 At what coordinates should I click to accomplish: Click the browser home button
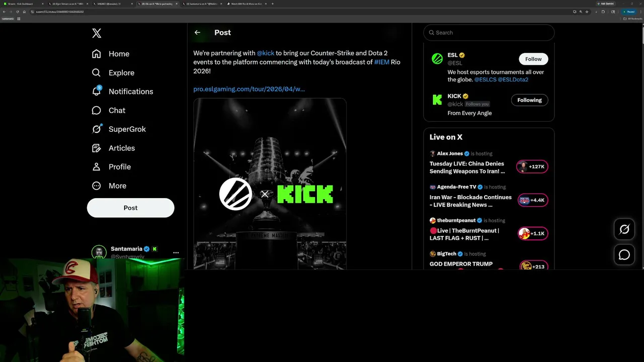click(x=24, y=12)
